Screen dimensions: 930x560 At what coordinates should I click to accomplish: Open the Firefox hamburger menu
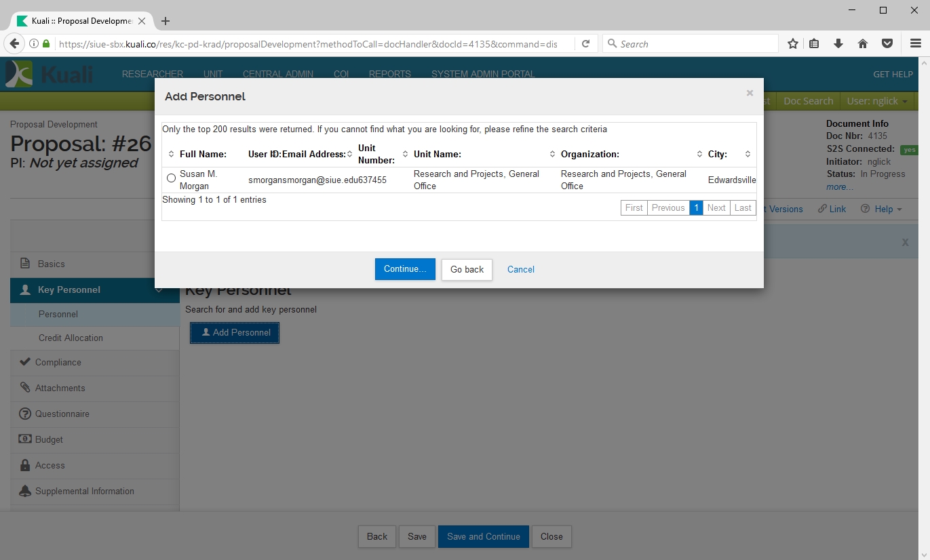click(x=915, y=44)
